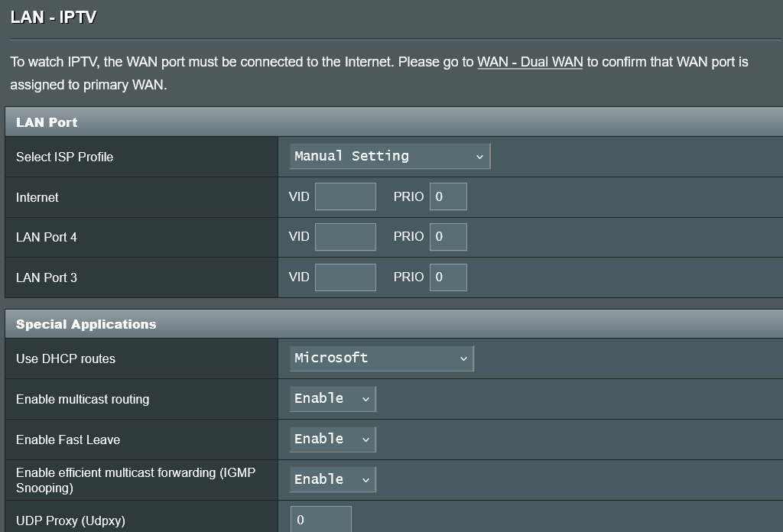The image size is (783, 532).
Task: Click the Select ISP Profile label
Action: coord(64,157)
